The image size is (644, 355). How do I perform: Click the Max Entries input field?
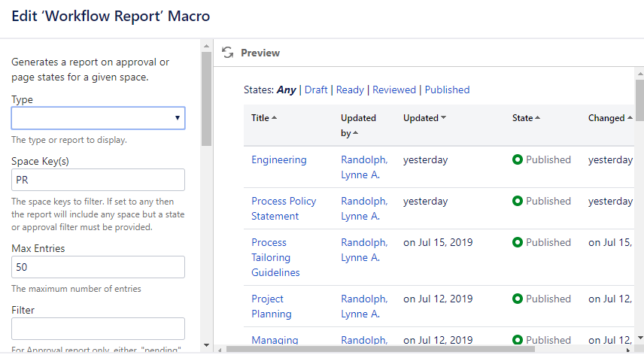click(98, 267)
